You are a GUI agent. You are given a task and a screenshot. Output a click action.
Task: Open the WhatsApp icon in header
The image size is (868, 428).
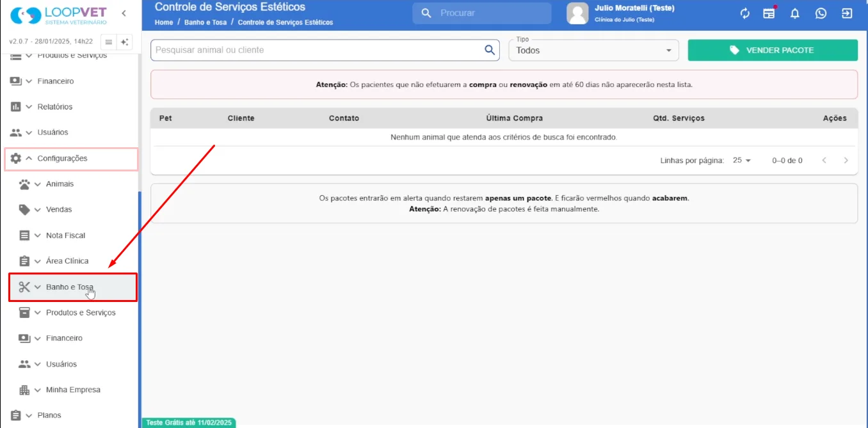(x=821, y=13)
